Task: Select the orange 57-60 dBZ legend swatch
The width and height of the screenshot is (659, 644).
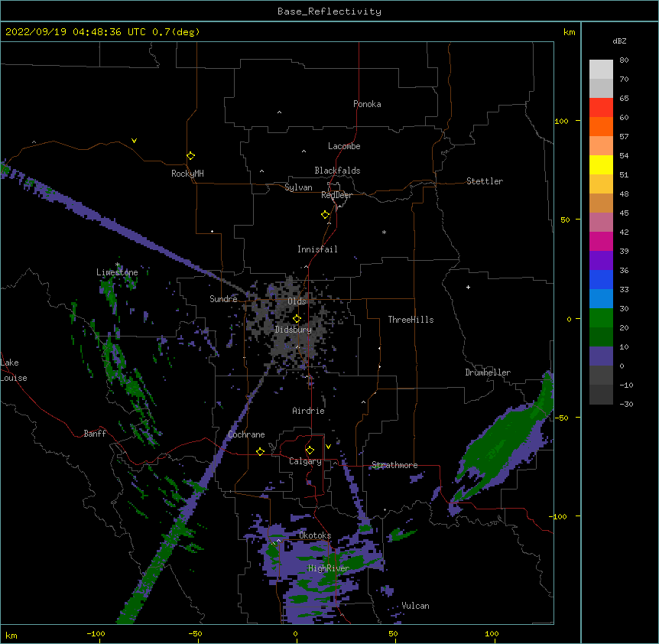Action: click(x=601, y=126)
